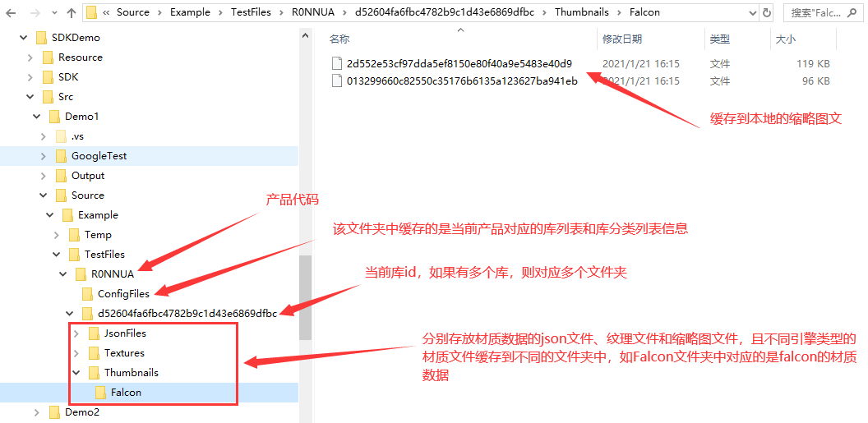This screenshot has height=423, width=868.
Task: Go up one folder level arrow
Action: click(x=72, y=12)
